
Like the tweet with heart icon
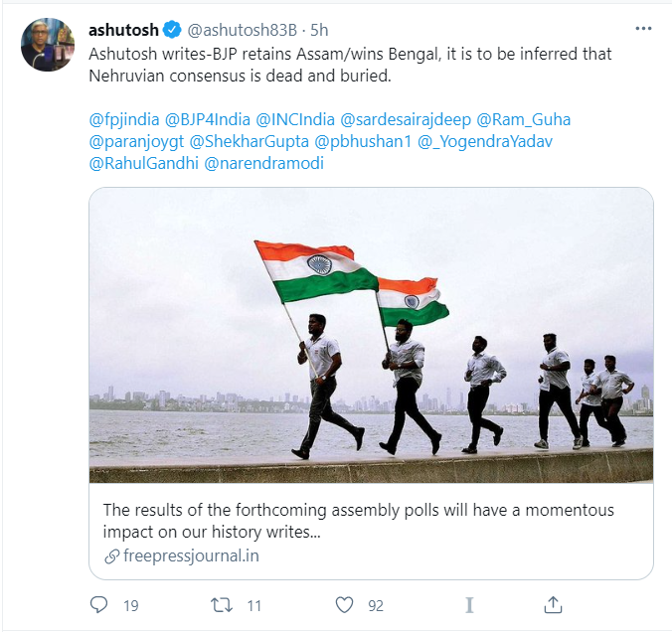click(345, 604)
